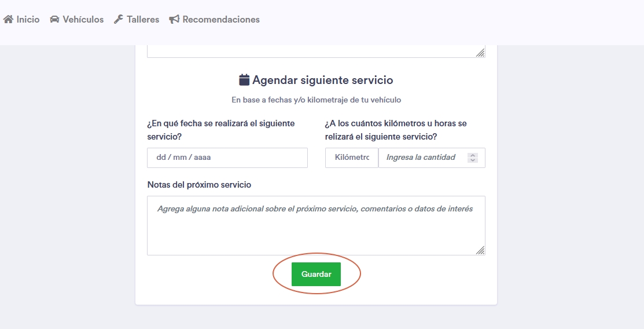Decrease the quantity with the down arrow
The width and height of the screenshot is (644, 329).
(473, 160)
